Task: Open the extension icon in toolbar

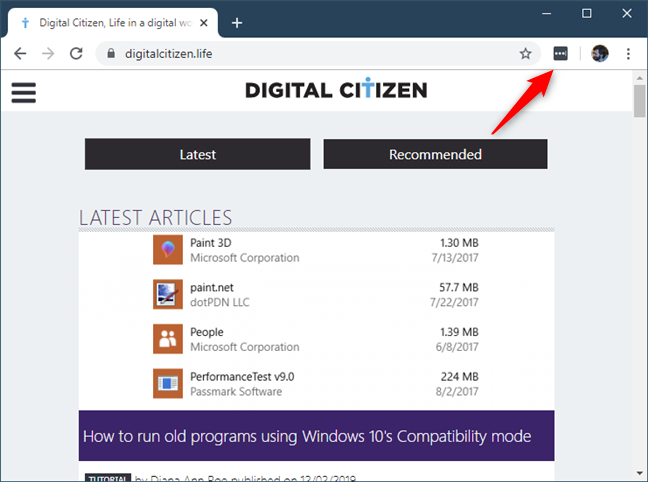Action: pos(560,53)
